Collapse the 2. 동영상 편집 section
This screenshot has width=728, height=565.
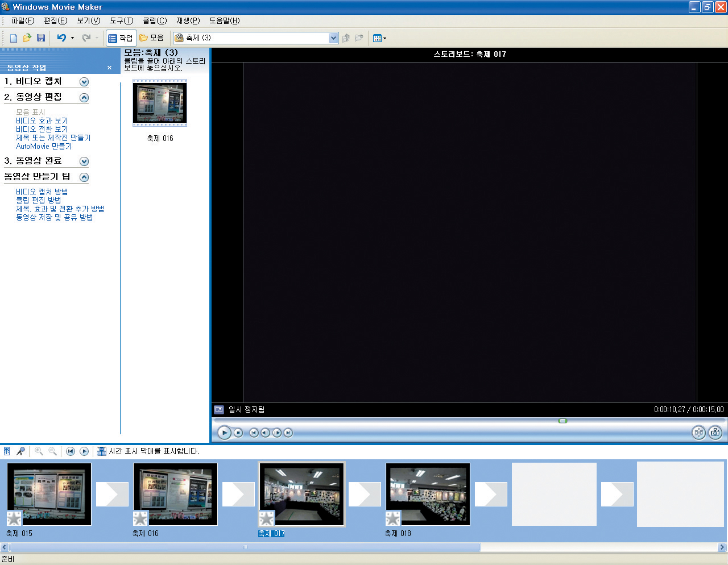tap(84, 98)
